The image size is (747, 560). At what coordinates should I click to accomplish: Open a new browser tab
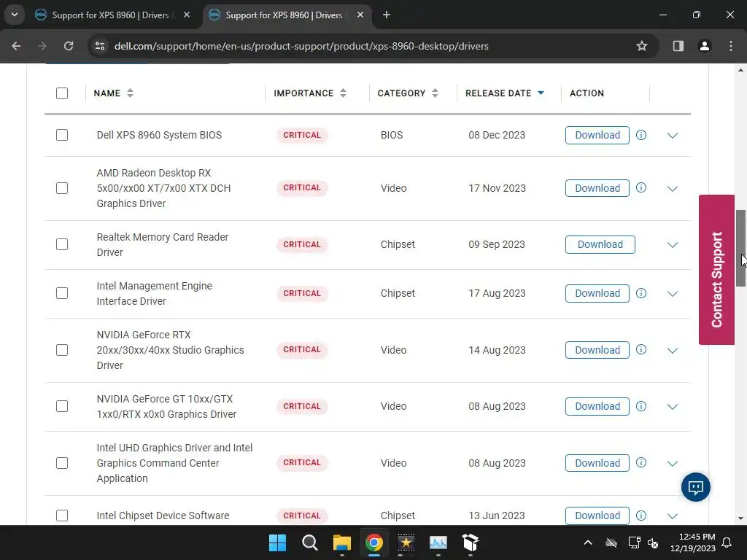(x=387, y=15)
